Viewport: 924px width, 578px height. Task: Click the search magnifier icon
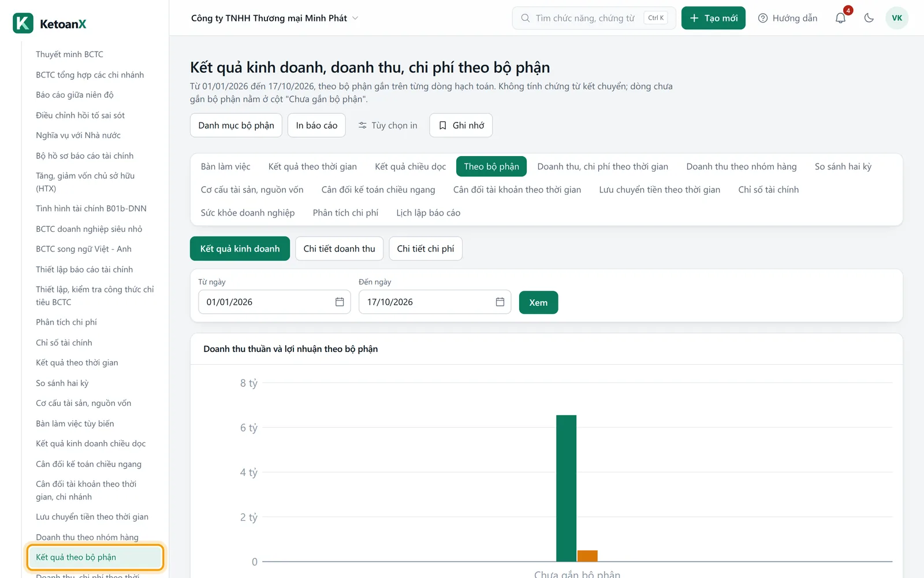526,18
